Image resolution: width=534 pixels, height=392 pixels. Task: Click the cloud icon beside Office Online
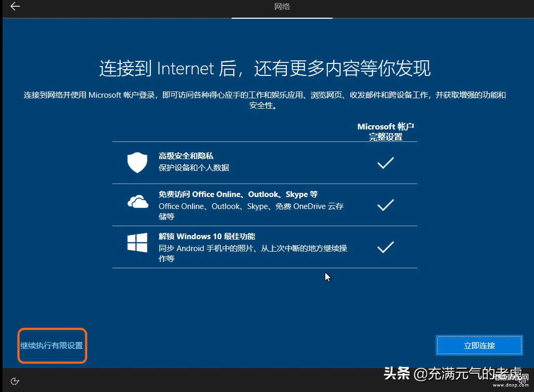pyautogui.click(x=137, y=201)
